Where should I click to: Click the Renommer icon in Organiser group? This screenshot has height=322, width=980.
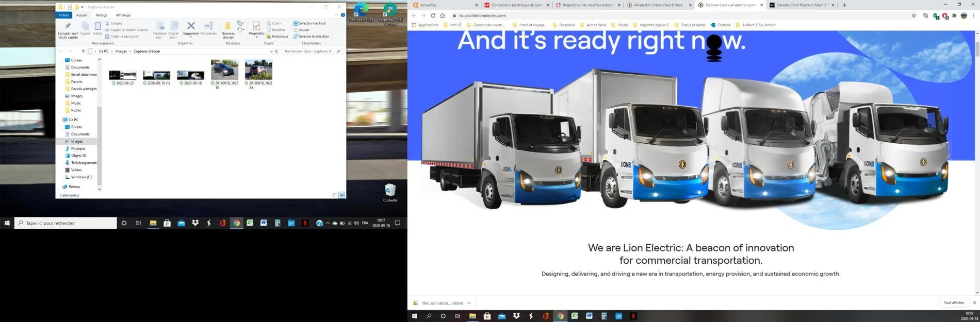pyautogui.click(x=208, y=26)
